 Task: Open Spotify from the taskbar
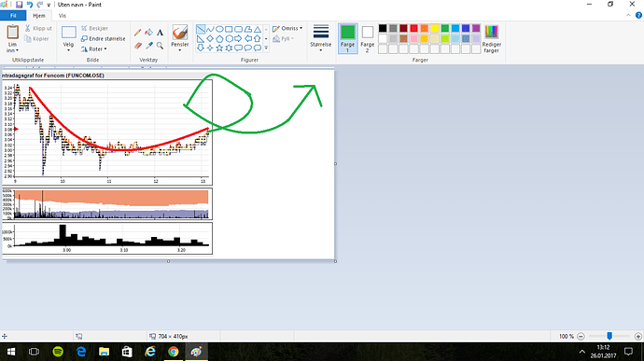[x=58, y=352]
